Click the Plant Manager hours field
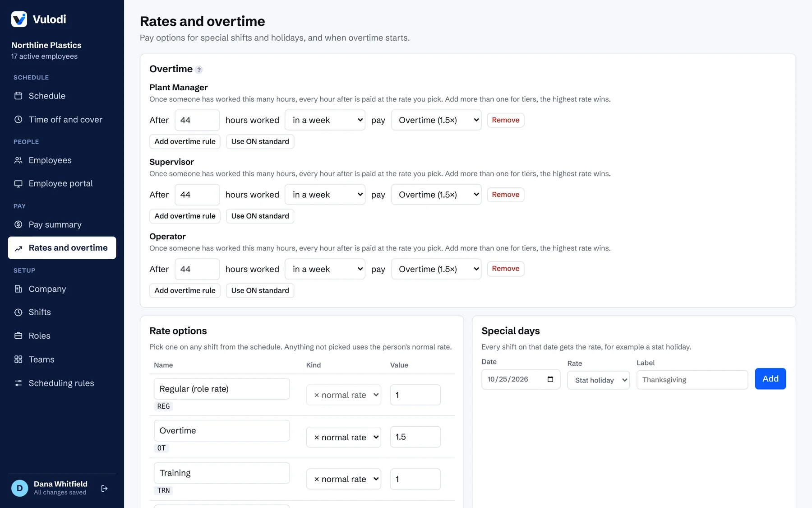Viewport: 812px width, 508px height. [197, 120]
